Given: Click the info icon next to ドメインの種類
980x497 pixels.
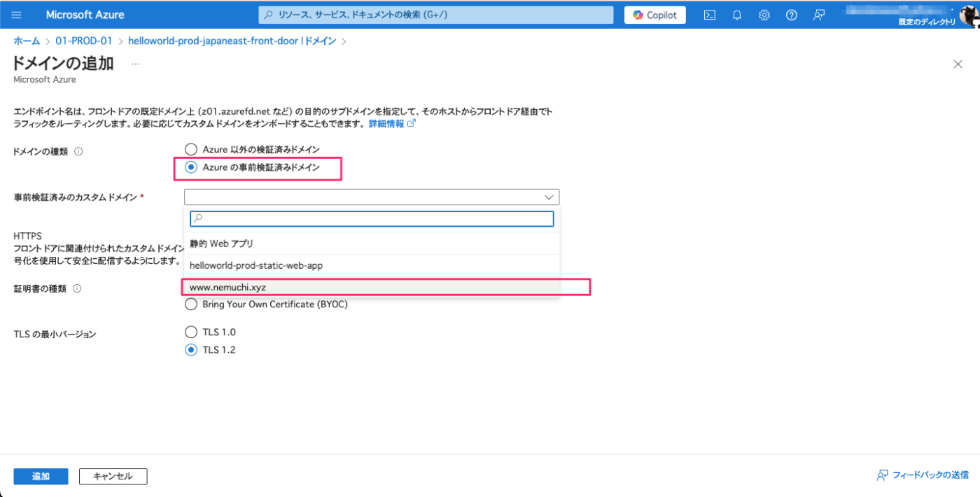Looking at the screenshot, I should [x=78, y=151].
